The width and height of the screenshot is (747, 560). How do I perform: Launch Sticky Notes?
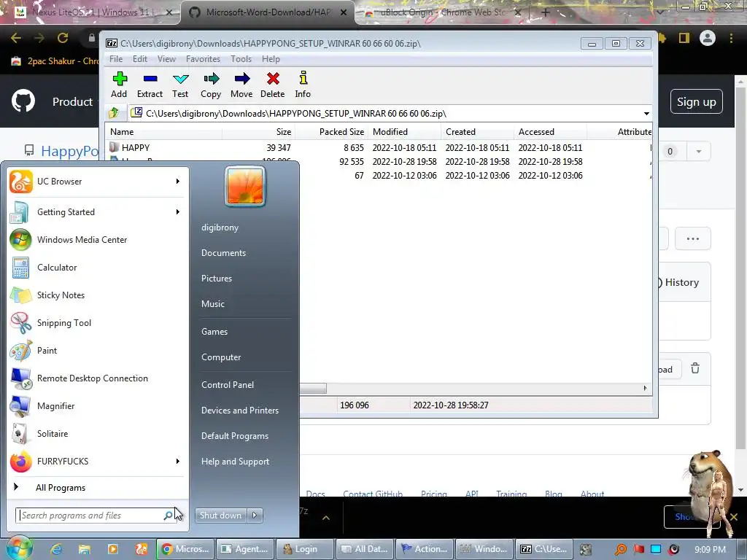pyautogui.click(x=96, y=295)
